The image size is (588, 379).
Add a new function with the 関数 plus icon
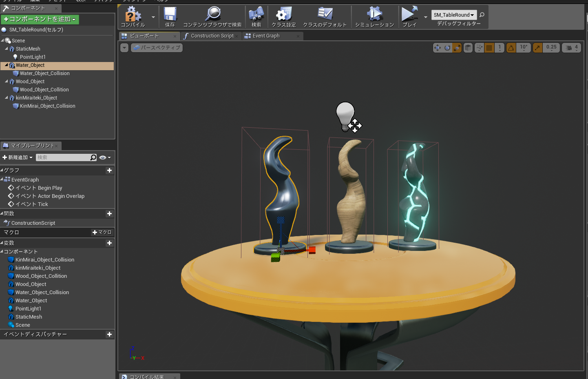pos(109,214)
